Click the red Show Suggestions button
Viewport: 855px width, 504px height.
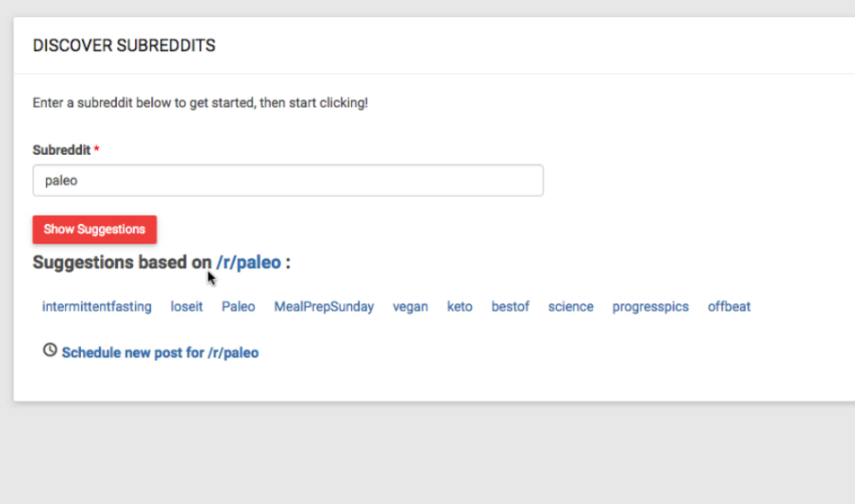[x=94, y=229]
